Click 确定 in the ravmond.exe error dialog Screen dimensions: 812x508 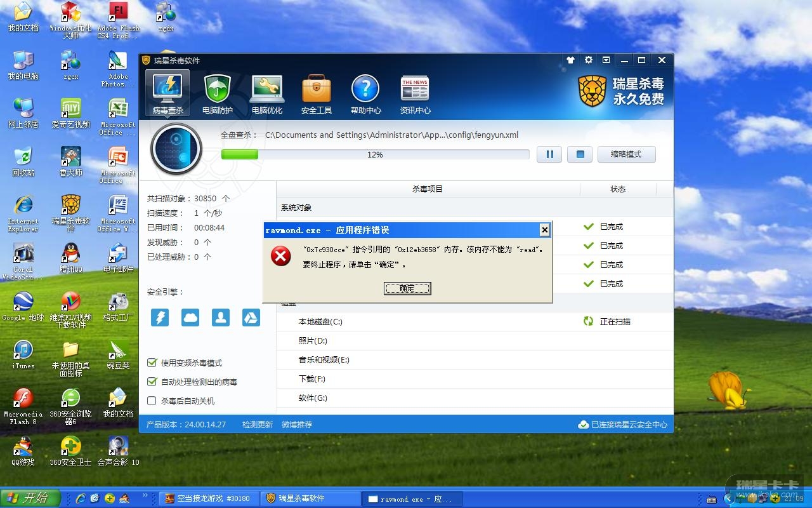click(x=407, y=288)
